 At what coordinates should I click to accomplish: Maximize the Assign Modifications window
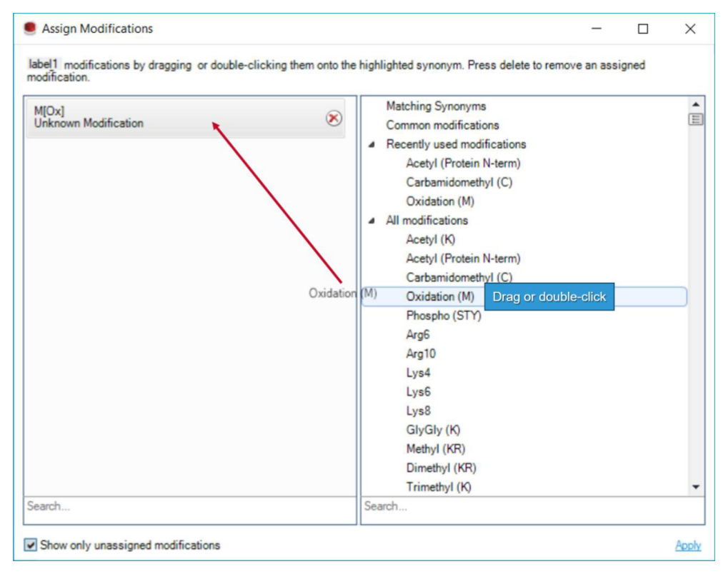tap(643, 29)
